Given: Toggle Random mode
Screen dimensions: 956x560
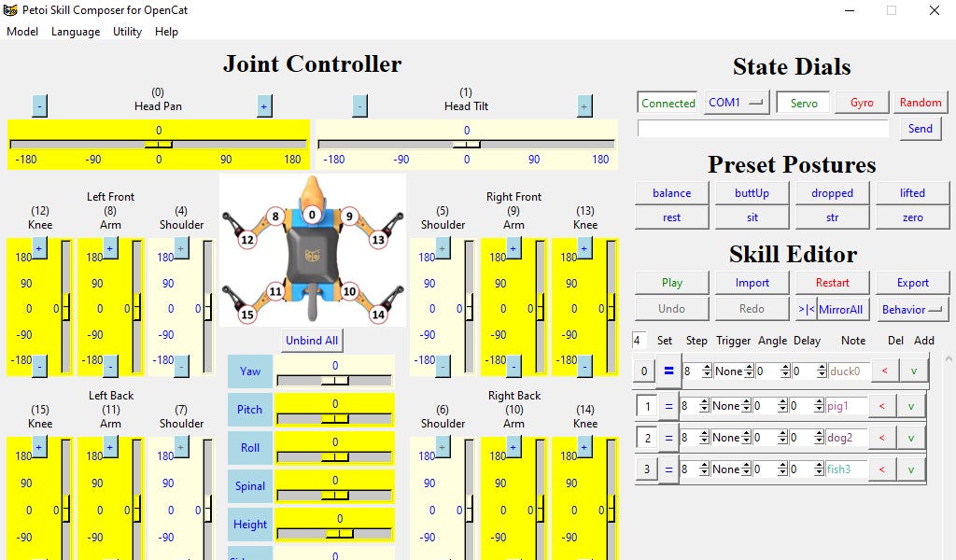Looking at the screenshot, I should coord(921,102).
